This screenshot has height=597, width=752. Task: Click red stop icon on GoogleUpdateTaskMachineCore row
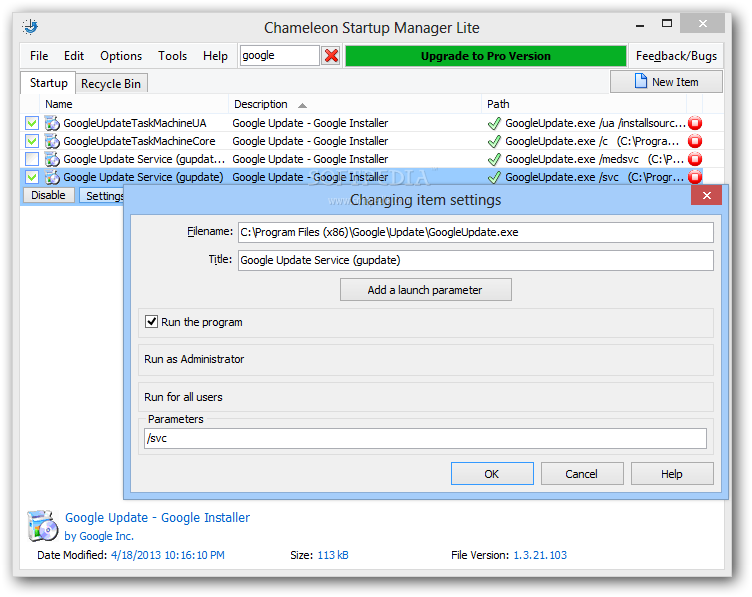click(695, 141)
